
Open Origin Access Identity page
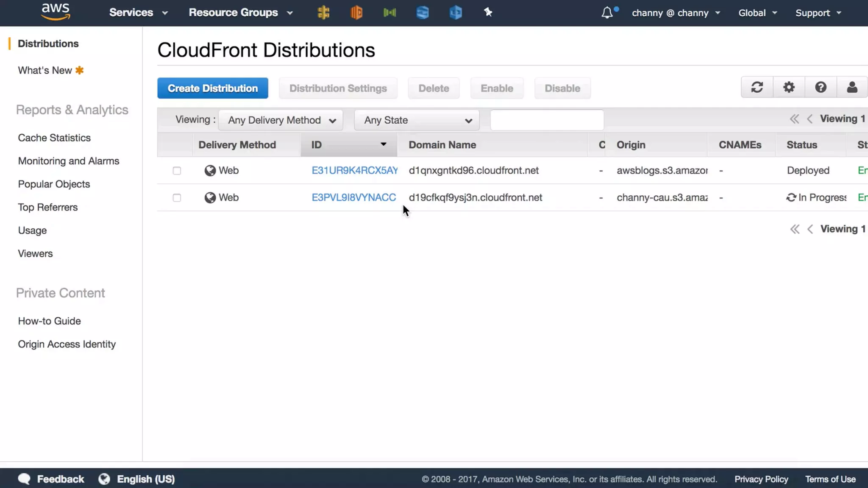(x=67, y=344)
